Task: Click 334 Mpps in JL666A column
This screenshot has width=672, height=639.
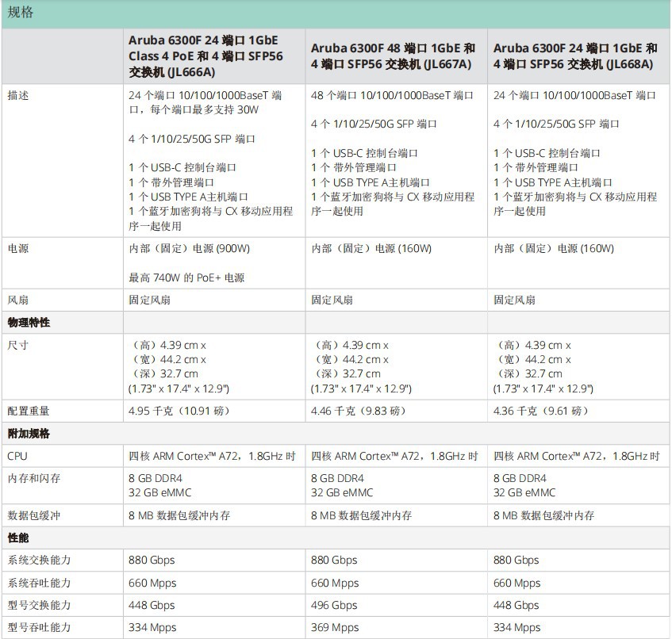Action: click(x=152, y=627)
